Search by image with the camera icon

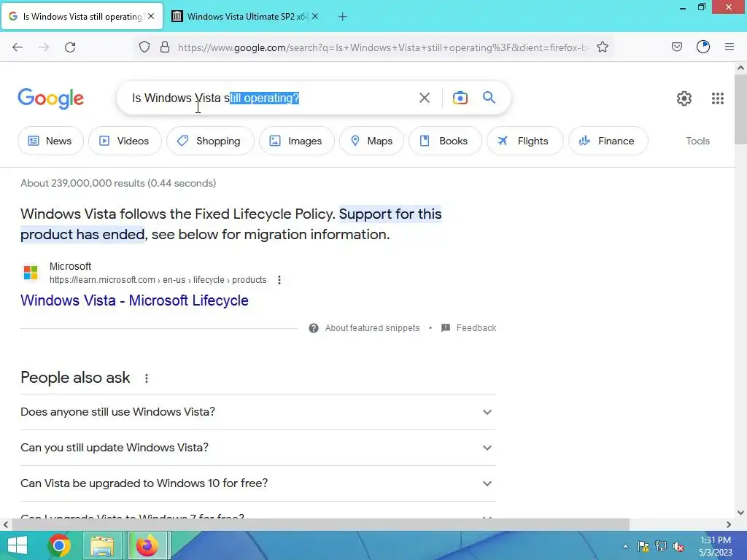click(x=460, y=98)
